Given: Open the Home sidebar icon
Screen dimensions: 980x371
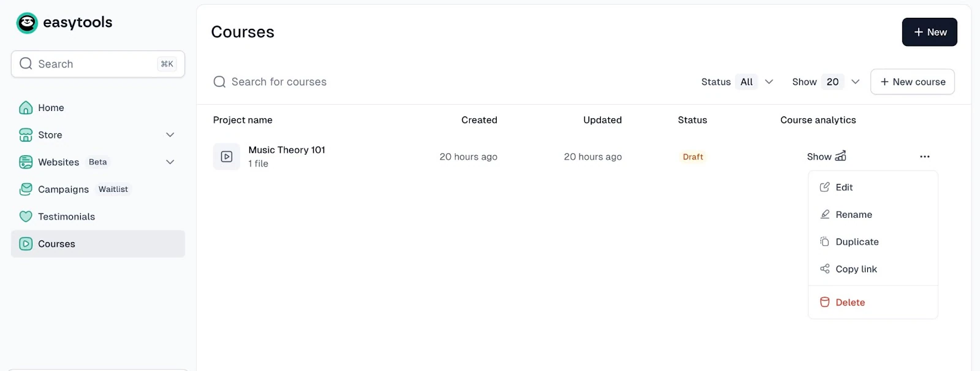Looking at the screenshot, I should (x=26, y=108).
